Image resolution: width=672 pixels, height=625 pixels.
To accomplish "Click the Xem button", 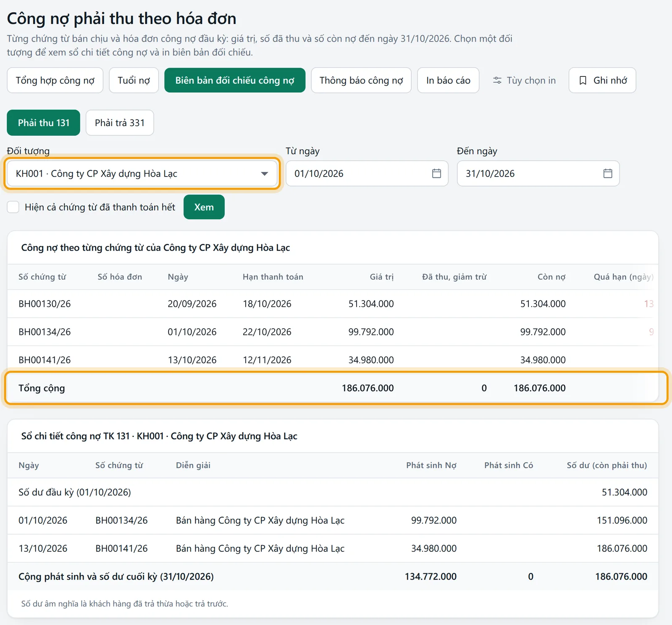I will point(204,207).
